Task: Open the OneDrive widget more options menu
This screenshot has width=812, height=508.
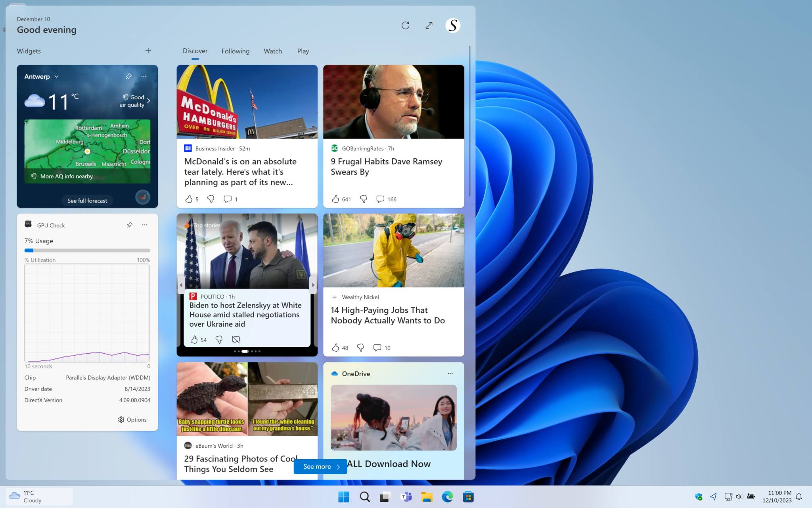Action: [450, 373]
